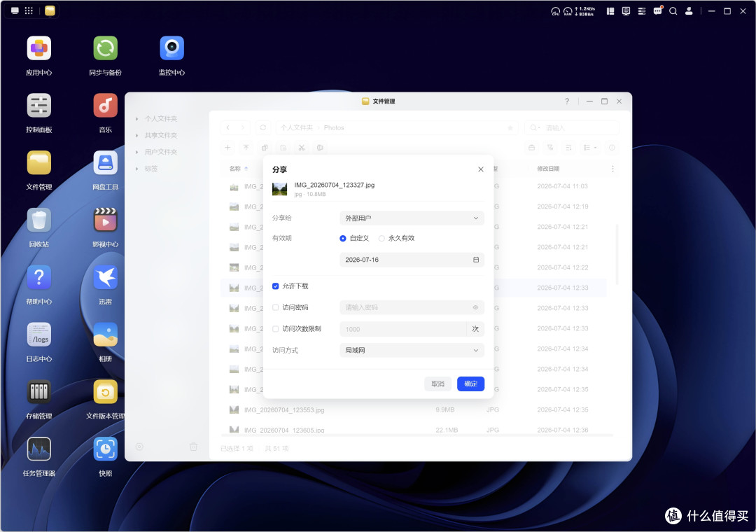
Task: Expand the 个人文件夹 tree node
Action: pyautogui.click(x=137, y=119)
